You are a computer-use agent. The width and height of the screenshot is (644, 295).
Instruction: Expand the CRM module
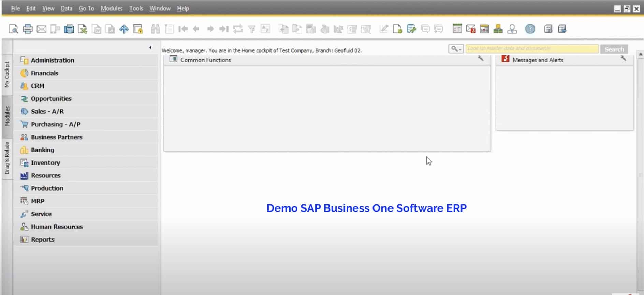[86, 86]
